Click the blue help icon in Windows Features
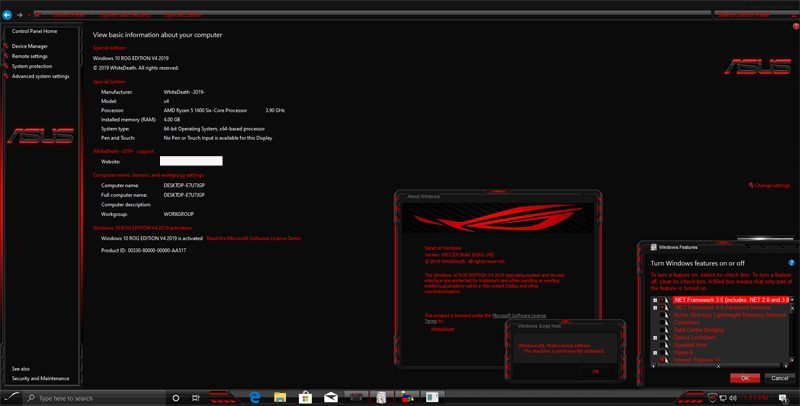 click(792, 263)
